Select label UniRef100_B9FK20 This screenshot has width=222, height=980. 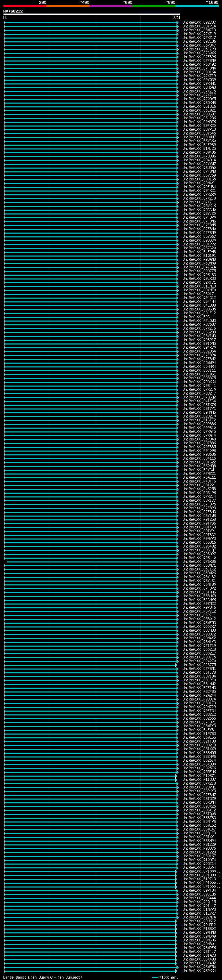(199, 125)
